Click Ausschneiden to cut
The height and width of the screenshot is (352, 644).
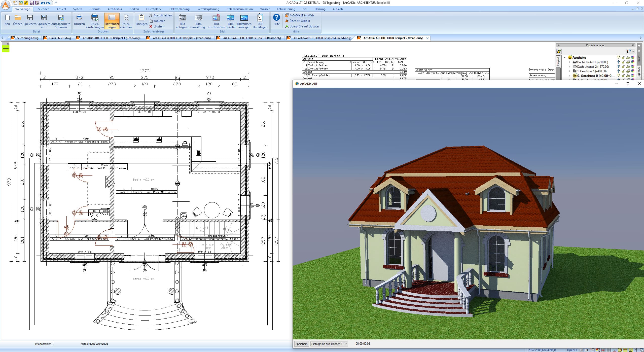coord(160,15)
